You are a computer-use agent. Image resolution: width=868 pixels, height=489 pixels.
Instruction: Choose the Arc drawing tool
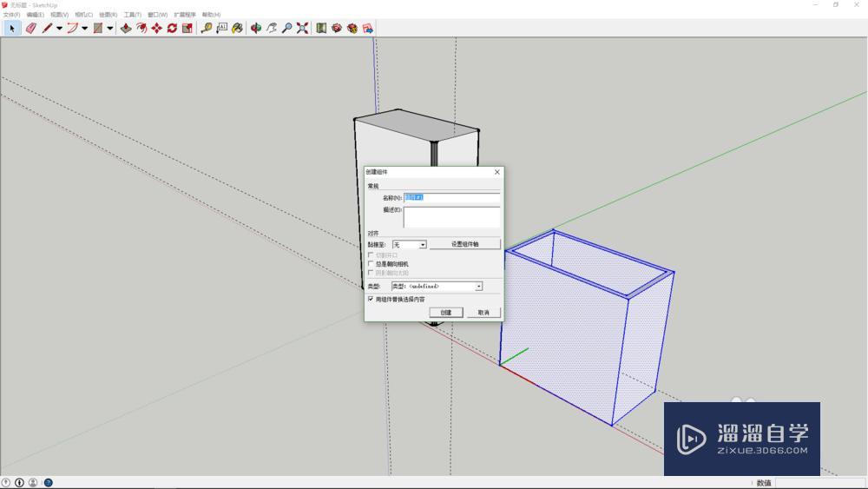click(73, 29)
